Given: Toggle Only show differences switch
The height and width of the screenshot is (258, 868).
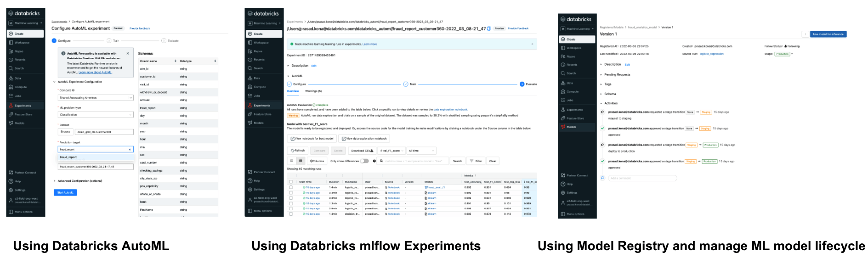Looking at the screenshot, I should point(364,161).
